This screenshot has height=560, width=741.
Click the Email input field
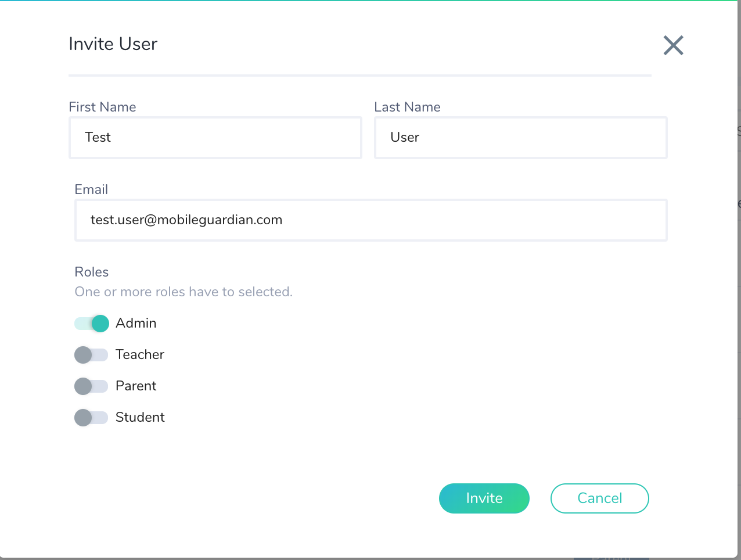[x=371, y=220]
